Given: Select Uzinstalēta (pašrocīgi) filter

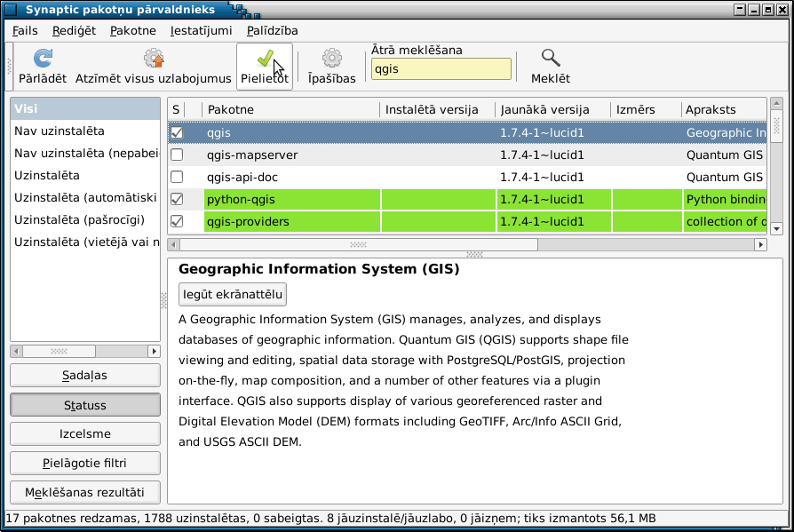Looking at the screenshot, I should click(85, 220).
